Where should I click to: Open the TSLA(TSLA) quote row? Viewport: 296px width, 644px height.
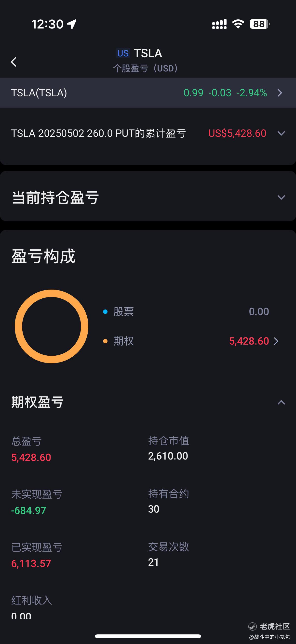point(148,93)
